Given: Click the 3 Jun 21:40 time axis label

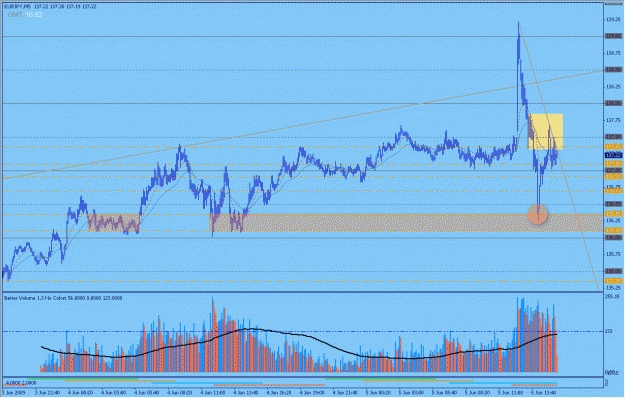Looking at the screenshot, I should [48, 392].
